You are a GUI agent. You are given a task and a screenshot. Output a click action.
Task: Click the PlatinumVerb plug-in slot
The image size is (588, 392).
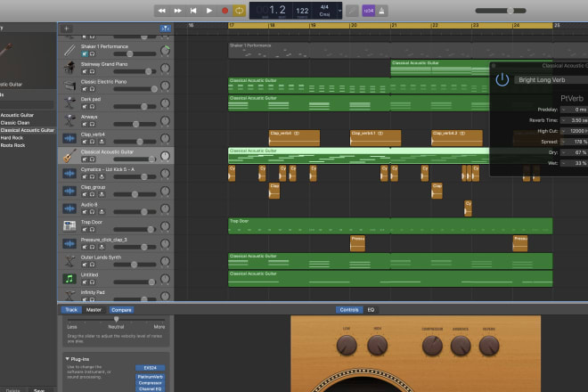pos(150,377)
